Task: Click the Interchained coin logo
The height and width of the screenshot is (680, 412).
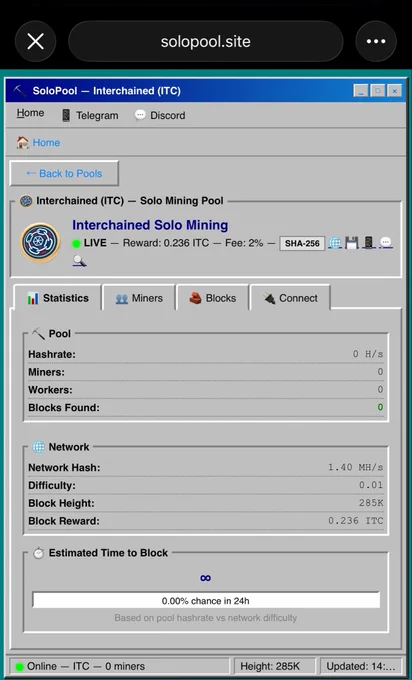Action: [40, 242]
